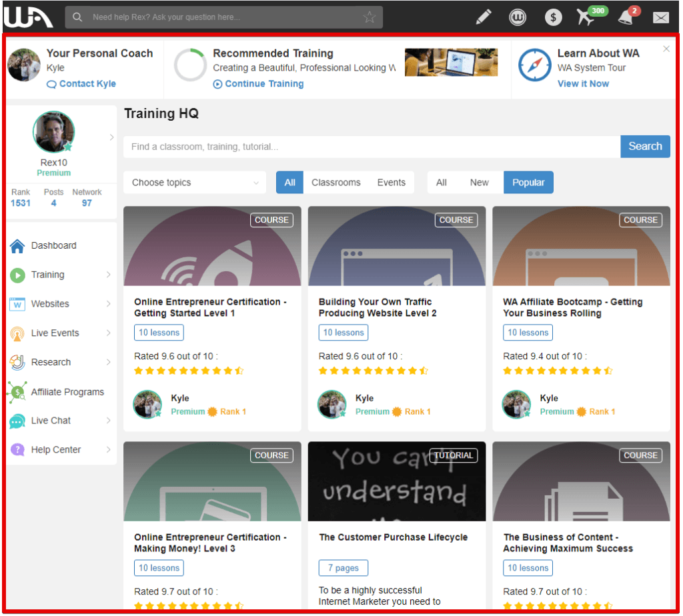This screenshot has height=616, width=683.
Task: Close the top banner with the X
Action: coord(666,49)
